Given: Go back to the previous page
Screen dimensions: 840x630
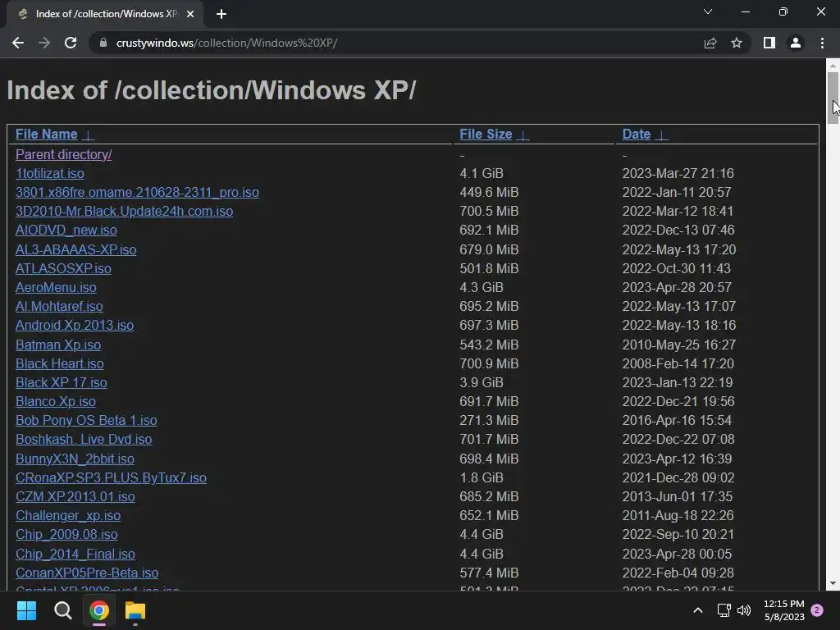Looking at the screenshot, I should [x=18, y=43].
